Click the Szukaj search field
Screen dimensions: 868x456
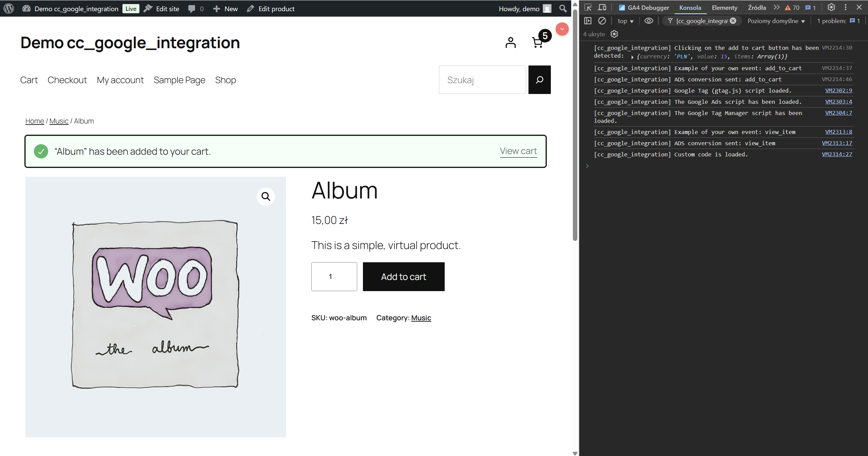(482, 80)
